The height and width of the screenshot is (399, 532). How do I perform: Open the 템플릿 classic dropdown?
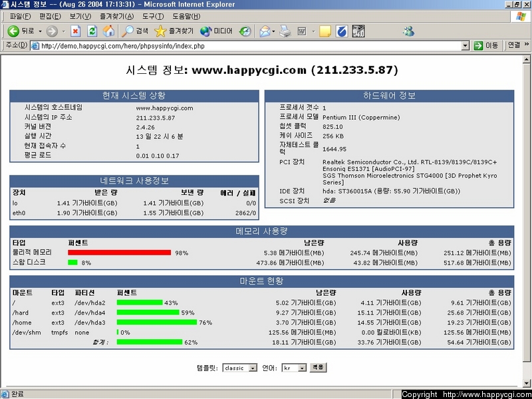pyautogui.click(x=240, y=368)
